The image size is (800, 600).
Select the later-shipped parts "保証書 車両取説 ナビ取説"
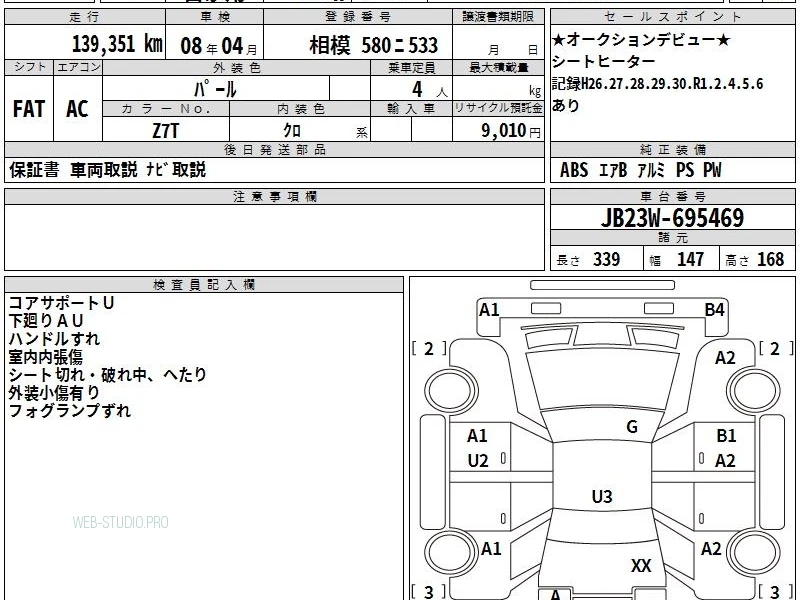[x=108, y=169]
